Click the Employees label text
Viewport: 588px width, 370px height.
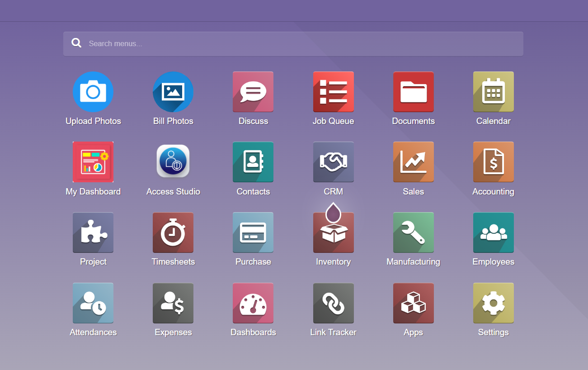493,262
